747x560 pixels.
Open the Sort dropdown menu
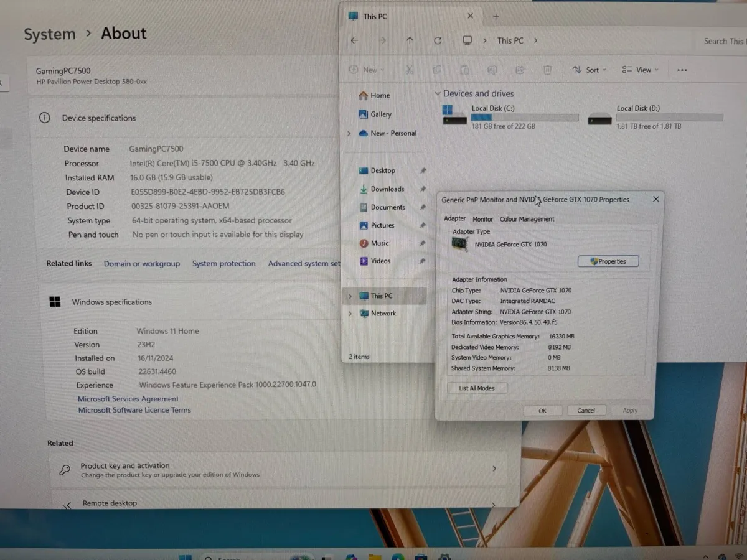click(x=589, y=70)
